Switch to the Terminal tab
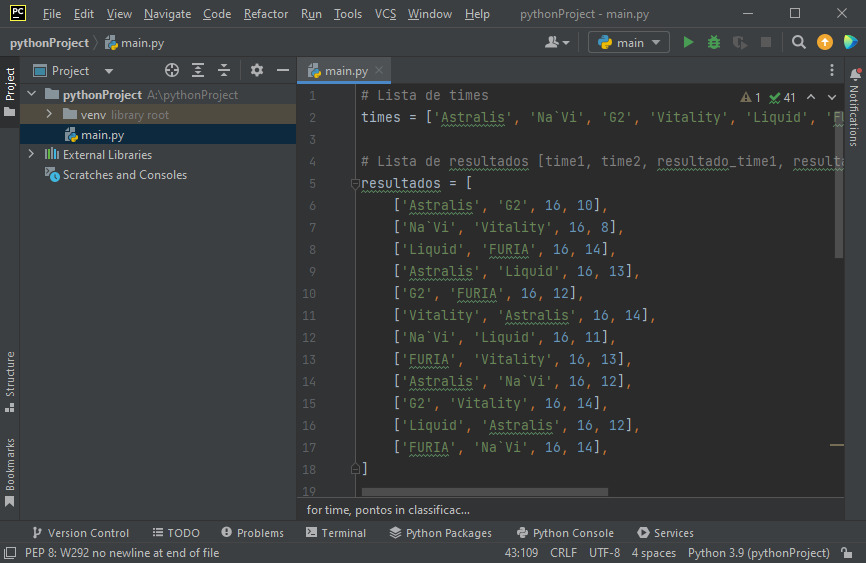This screenshot has height=563, width=866. 335,533
